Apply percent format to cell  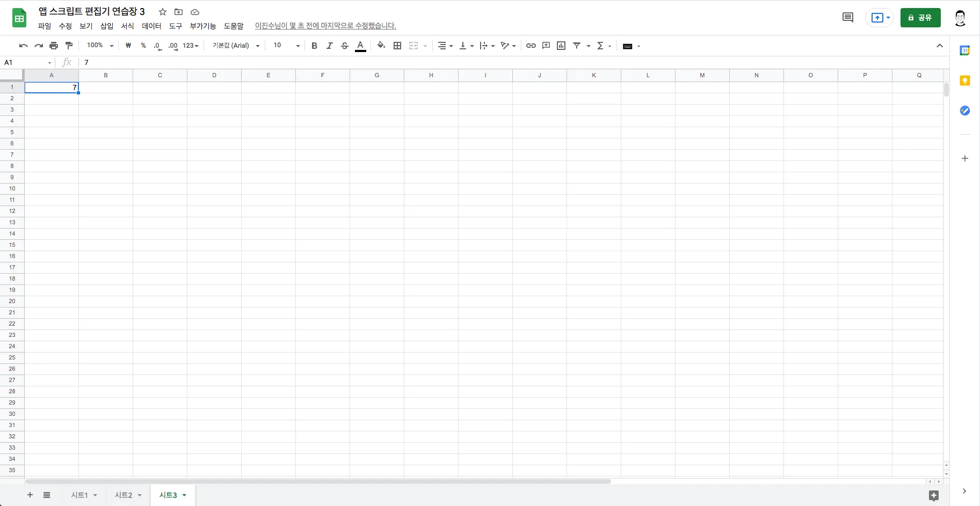tap(143, 46)
